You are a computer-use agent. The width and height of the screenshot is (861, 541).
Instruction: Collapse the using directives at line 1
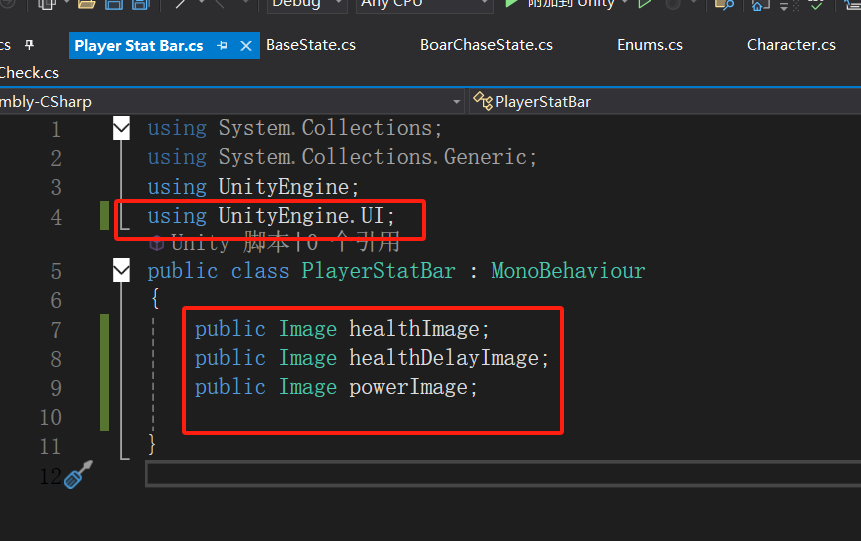click(121, 128)
